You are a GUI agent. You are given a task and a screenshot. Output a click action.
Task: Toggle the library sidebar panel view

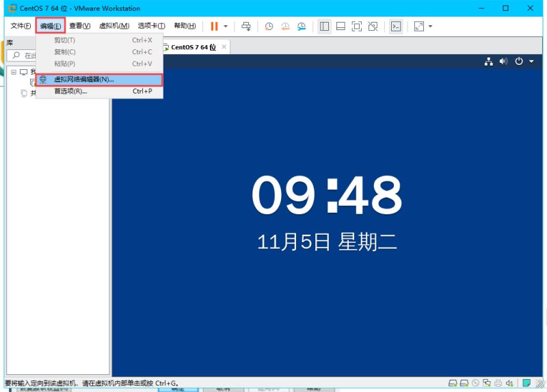tap(324, 26)
